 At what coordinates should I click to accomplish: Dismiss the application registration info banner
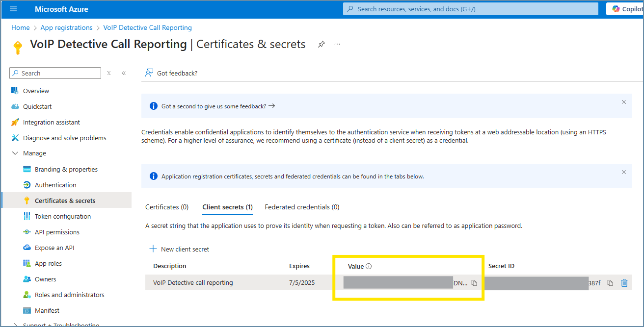coord(624,172)
